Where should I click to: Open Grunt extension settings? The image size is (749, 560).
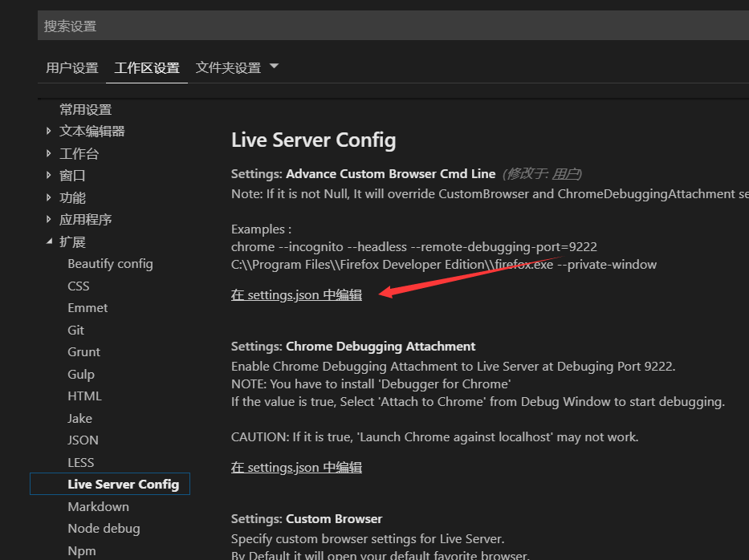point(84,352)
